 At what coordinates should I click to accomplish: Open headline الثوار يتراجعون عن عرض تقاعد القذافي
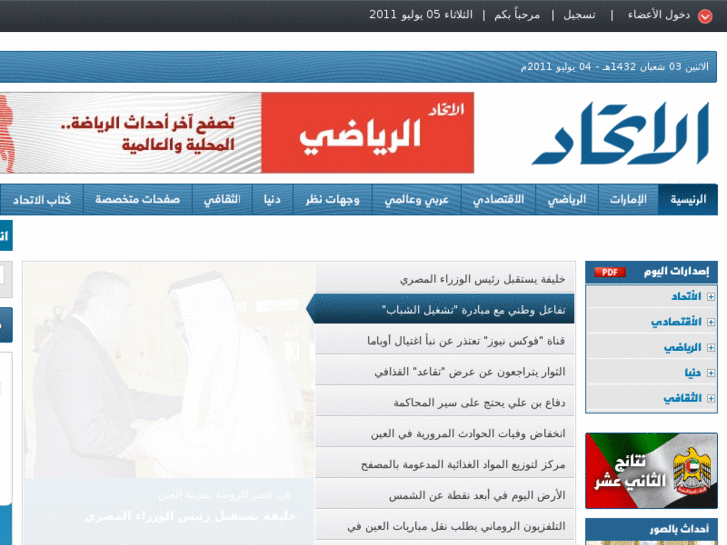445,372
